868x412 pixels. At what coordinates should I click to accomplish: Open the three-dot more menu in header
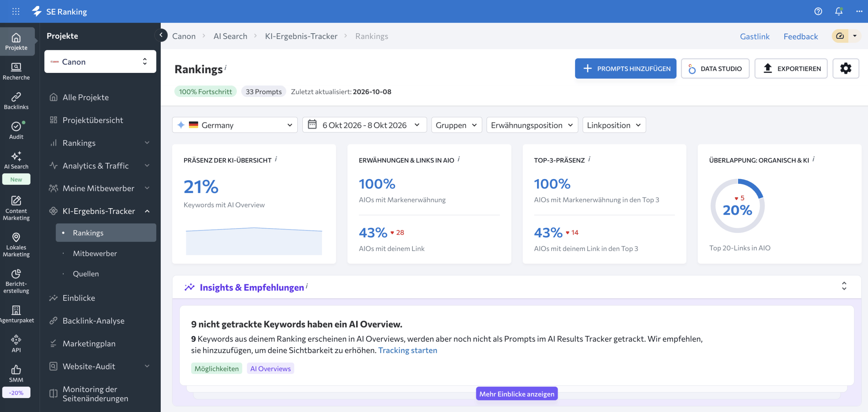859,12
